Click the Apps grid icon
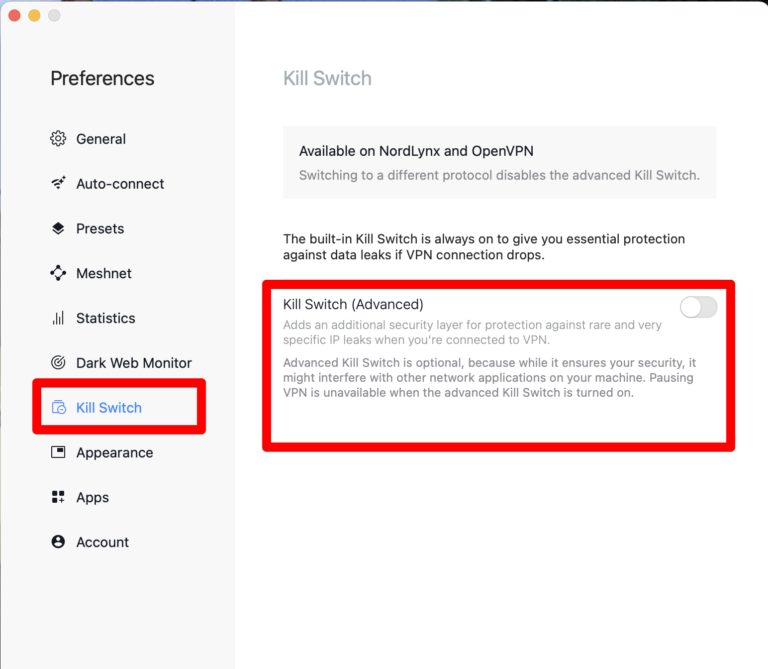The height and width of the screenshot is (669, 768). tap(58, 497)
